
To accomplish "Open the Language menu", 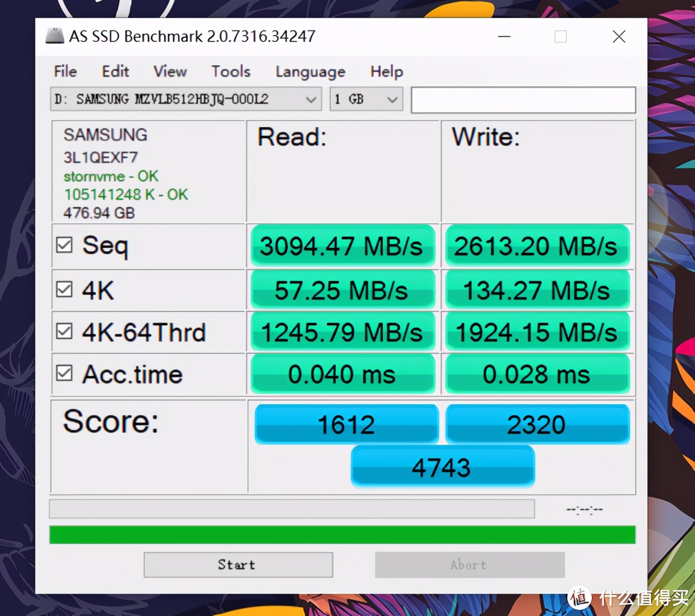I will tap(310, 72).
